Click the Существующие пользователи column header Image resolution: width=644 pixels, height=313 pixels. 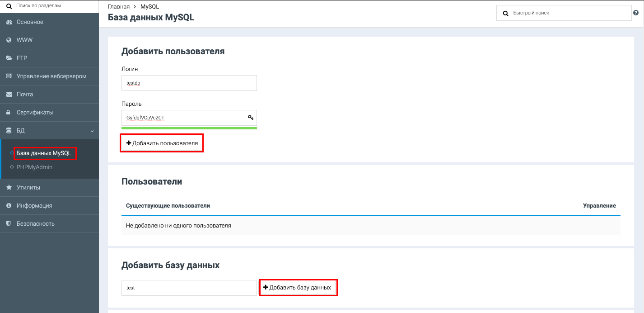pyautogui.click(x=168, y=206)
